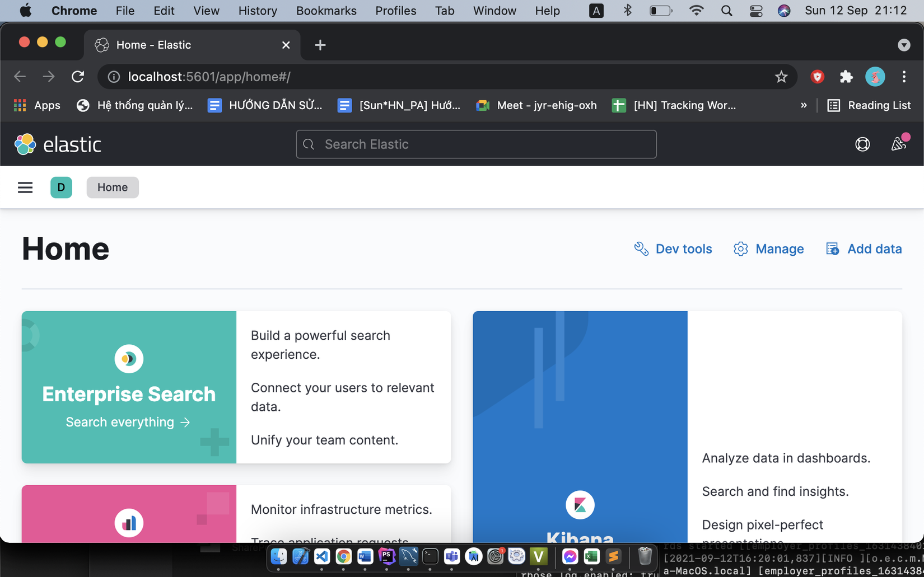Screen dimensions: 924x577
Task: Open Dev tools link
Action: point(673,249)
